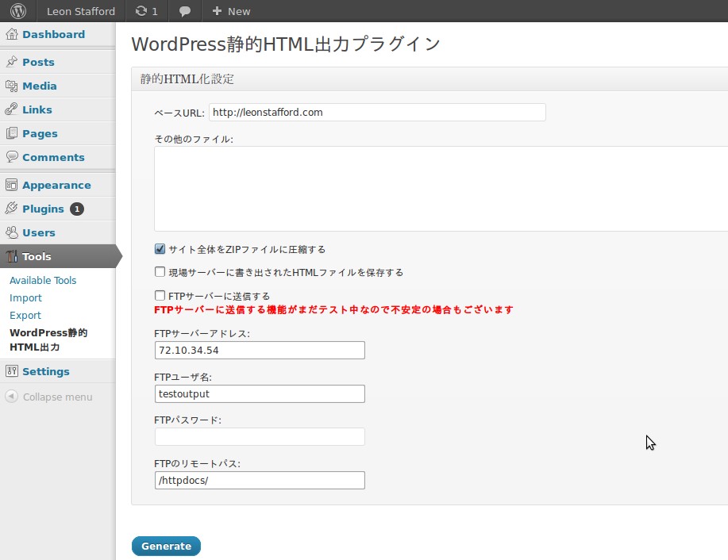Focus the FTPパスワード field
Screen dimensions: 728x560
[260, 436]
